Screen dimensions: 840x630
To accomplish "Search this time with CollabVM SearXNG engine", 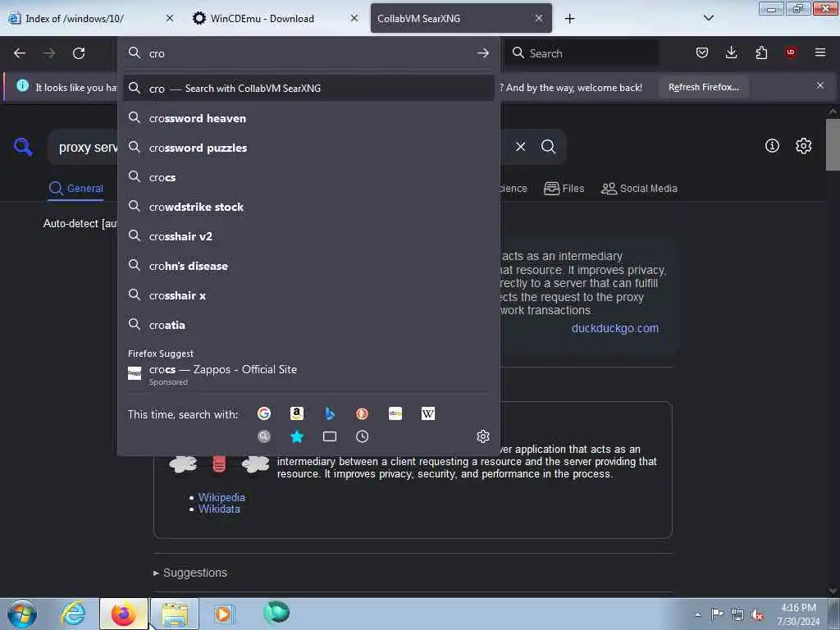I will coord(263,436).
